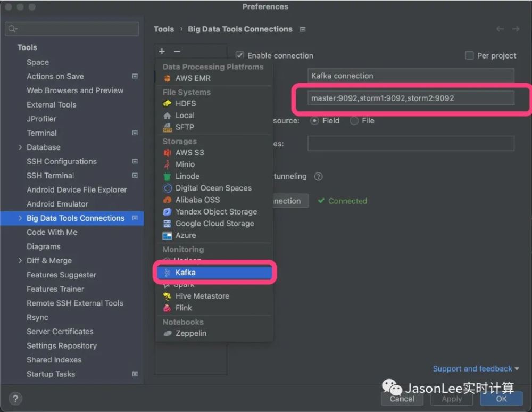Toggle the Enable connection checkbox
Screen dimensions: 532x412
[x=240, y=55]
